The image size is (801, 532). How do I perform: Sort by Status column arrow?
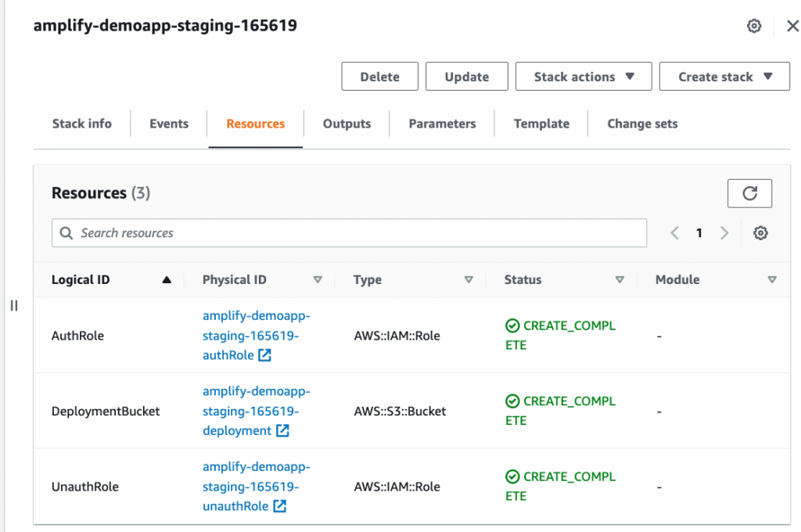point(620,279)
